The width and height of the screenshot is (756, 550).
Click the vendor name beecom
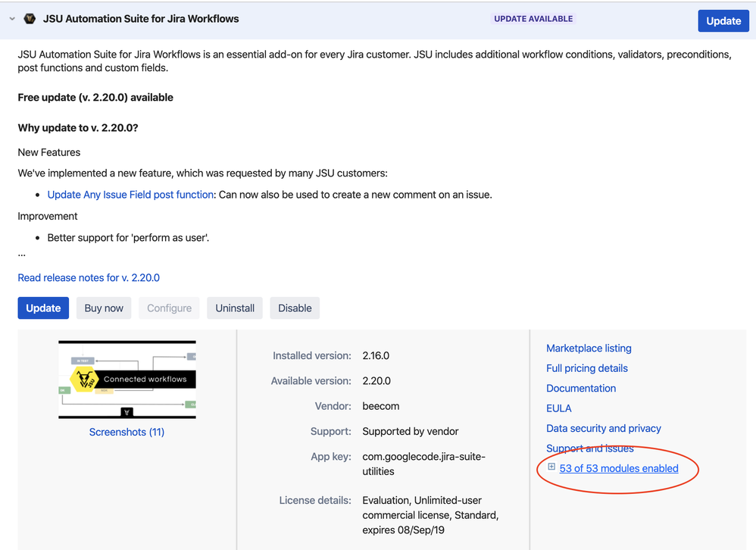(x=381, y=406)
